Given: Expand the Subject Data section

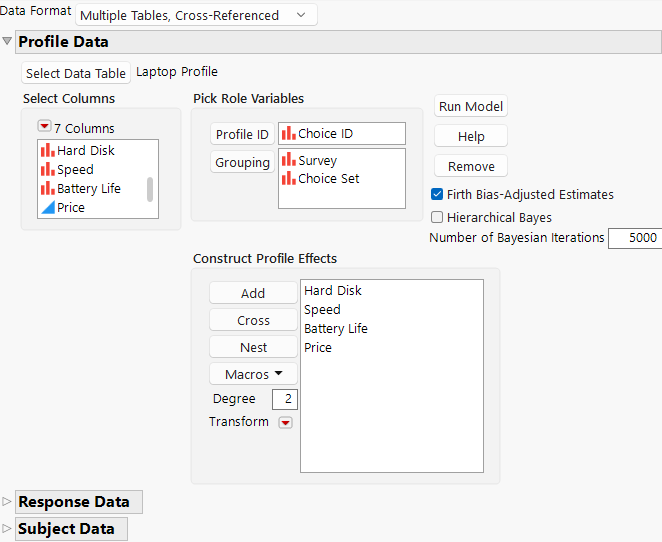Looking at the screenshot, I should coord(6,528).
